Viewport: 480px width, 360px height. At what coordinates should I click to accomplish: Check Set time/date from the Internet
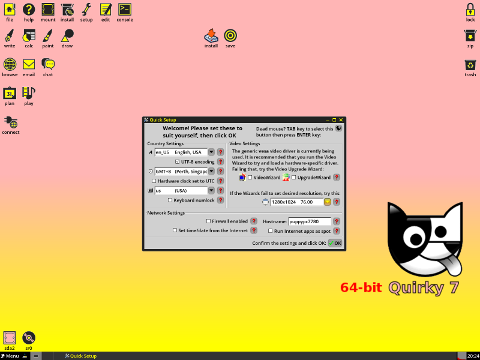175,230
